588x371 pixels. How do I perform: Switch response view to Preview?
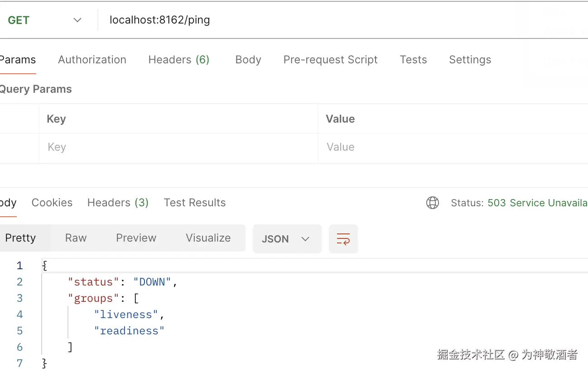[136, 238]
